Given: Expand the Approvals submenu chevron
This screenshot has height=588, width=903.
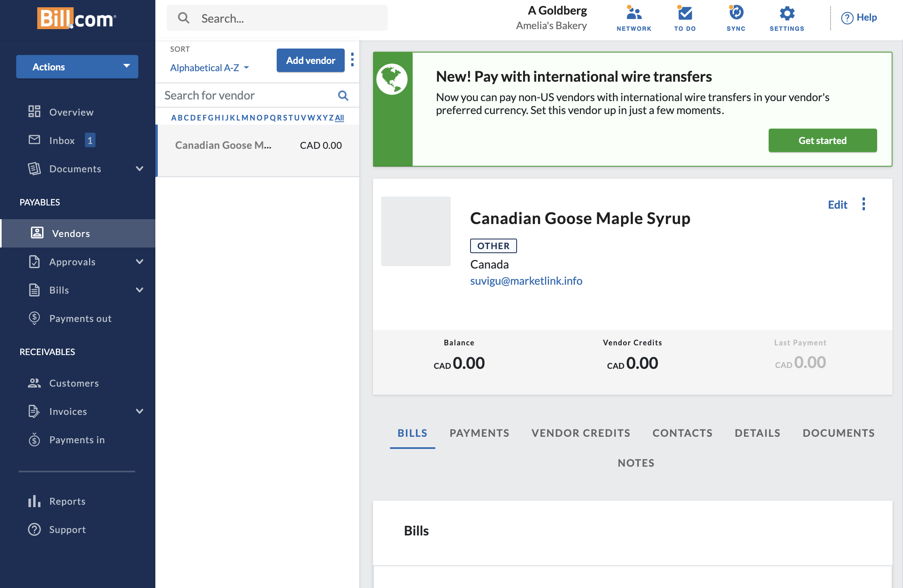Looking at the screenshot, I should pyautogui.click(x=140, y=262).
